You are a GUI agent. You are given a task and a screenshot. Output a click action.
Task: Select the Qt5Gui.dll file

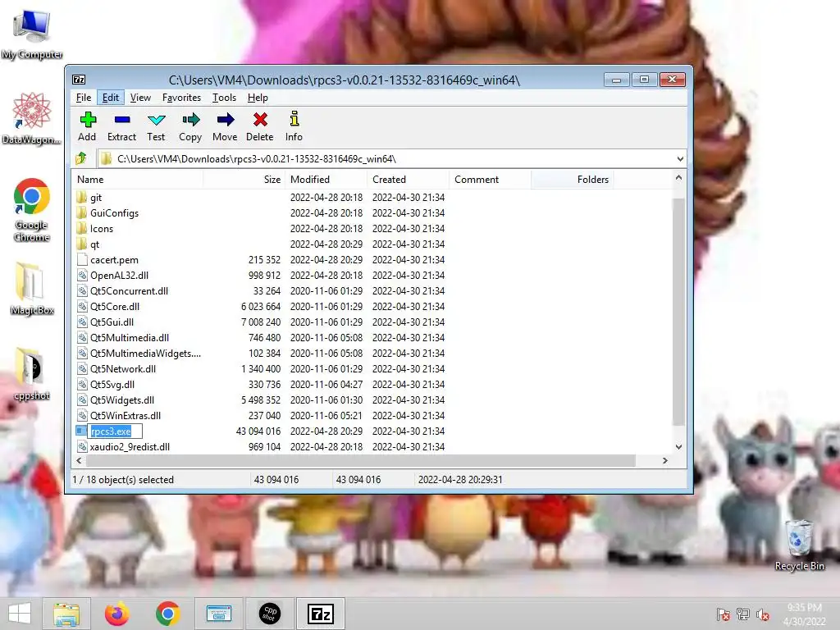pyautogui.click(x=112, y=322)
